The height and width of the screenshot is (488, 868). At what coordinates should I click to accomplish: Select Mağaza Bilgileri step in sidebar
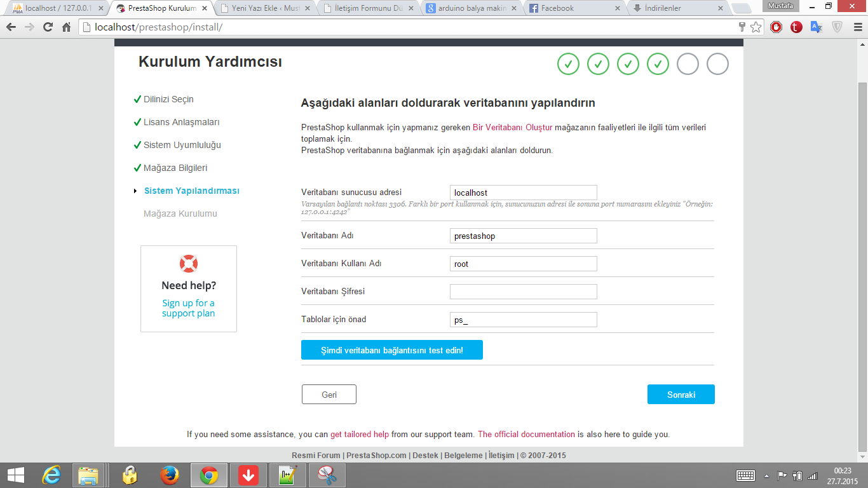[175, 168]
